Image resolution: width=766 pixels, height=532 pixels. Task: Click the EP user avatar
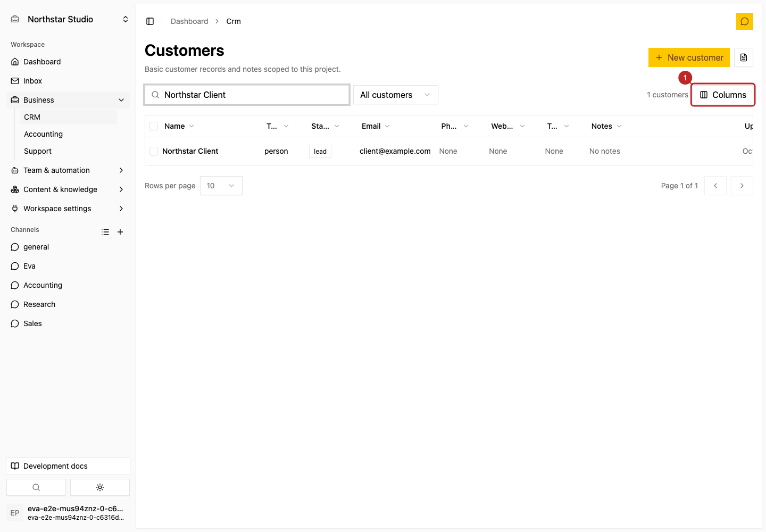[15, 513]
